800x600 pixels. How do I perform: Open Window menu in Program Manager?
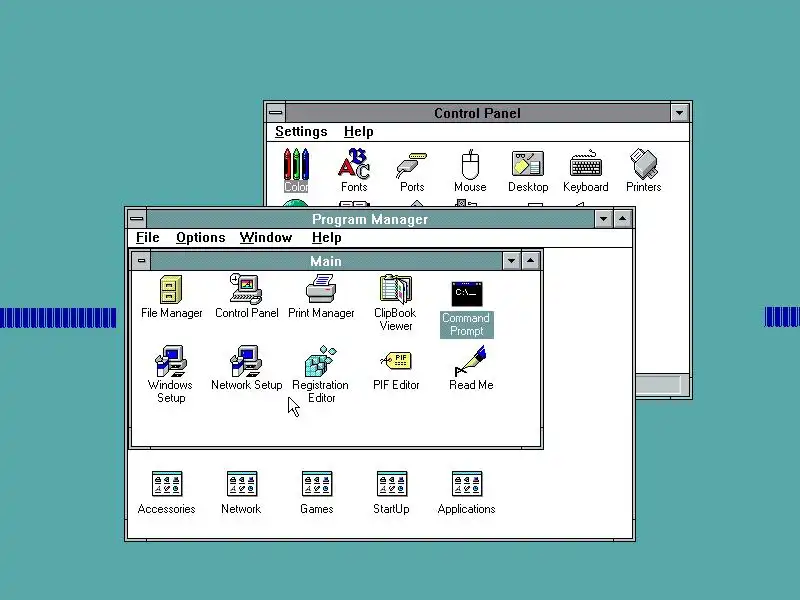click(266, 238)
